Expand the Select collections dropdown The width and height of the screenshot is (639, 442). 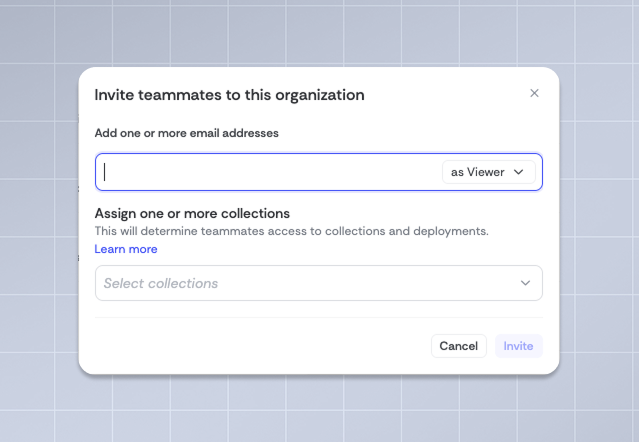point(319,283)
